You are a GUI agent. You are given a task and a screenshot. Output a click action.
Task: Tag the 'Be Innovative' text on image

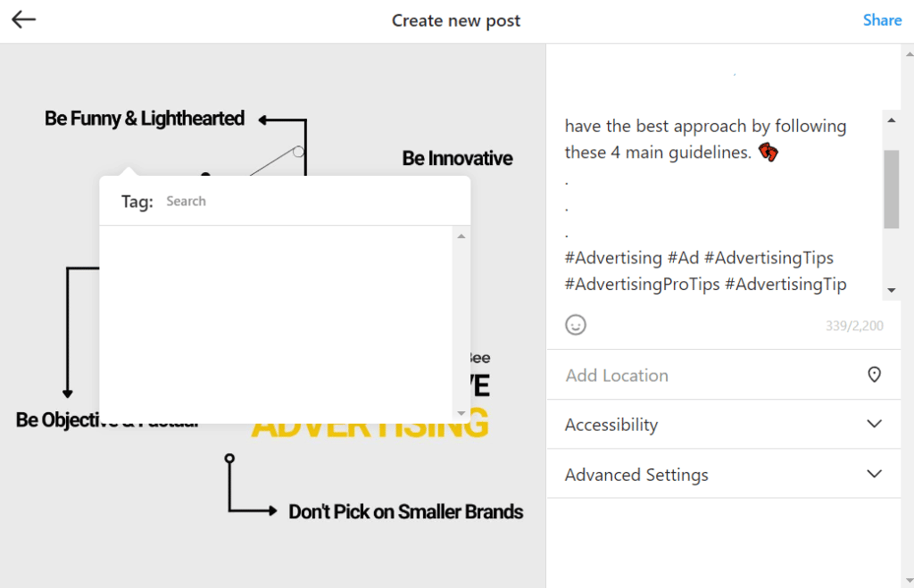coord(457,158)
